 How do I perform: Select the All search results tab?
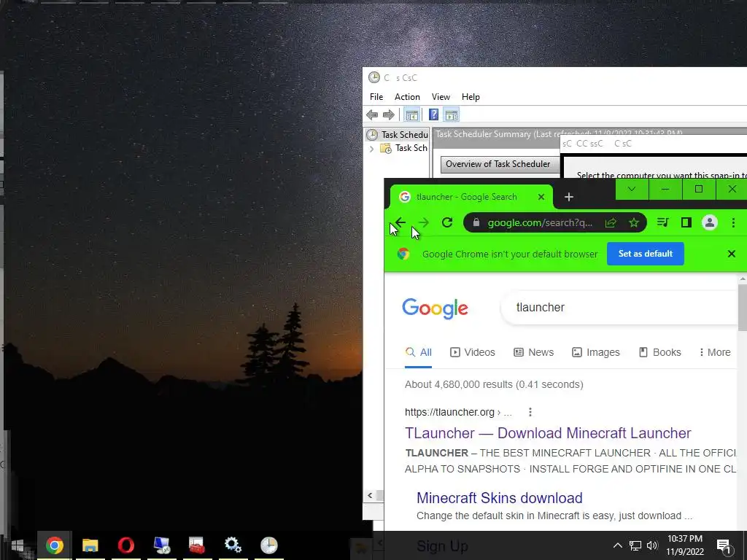[418, 352]
